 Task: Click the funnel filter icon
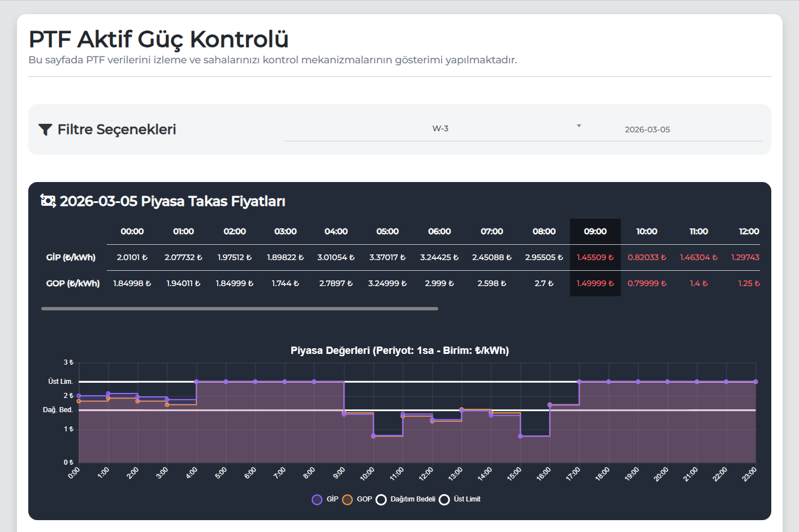(45, 129)
